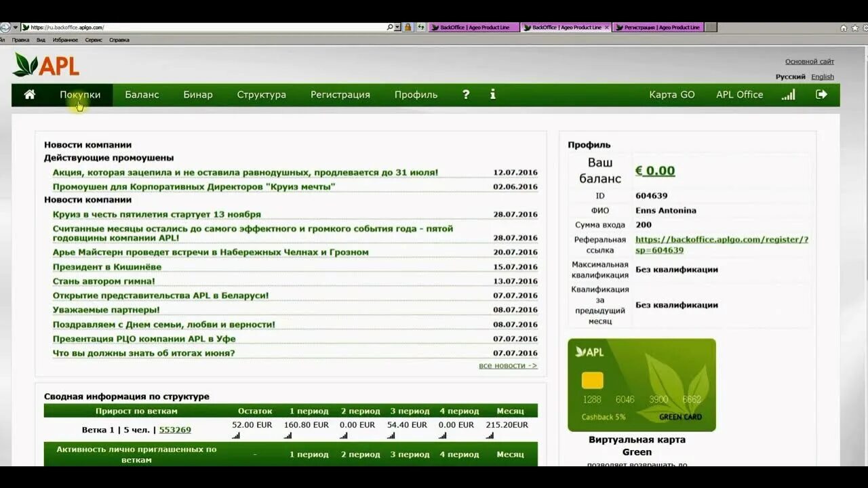Open the Покупки menu
868x488 pixels.
[80, 95]
